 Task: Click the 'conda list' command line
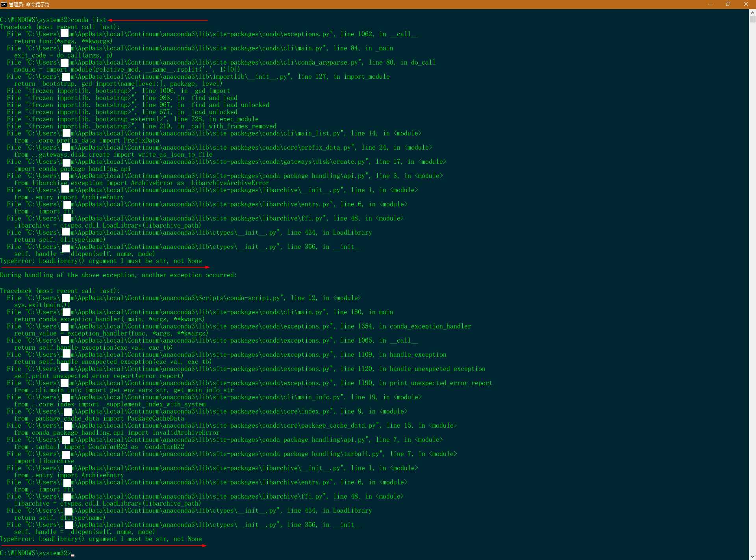[53, 20]
